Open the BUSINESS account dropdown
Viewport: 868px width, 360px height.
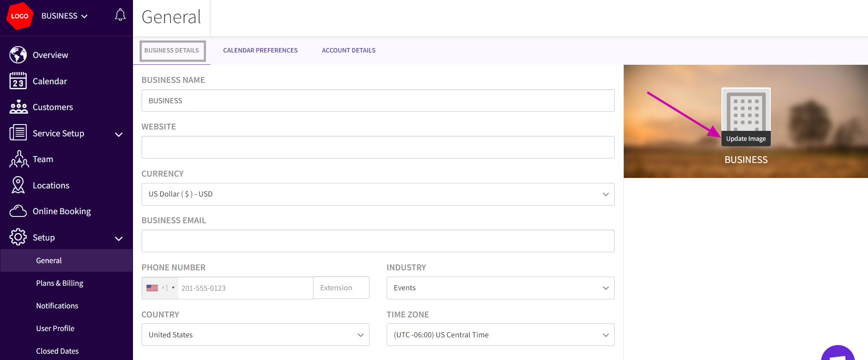(64, 16)
